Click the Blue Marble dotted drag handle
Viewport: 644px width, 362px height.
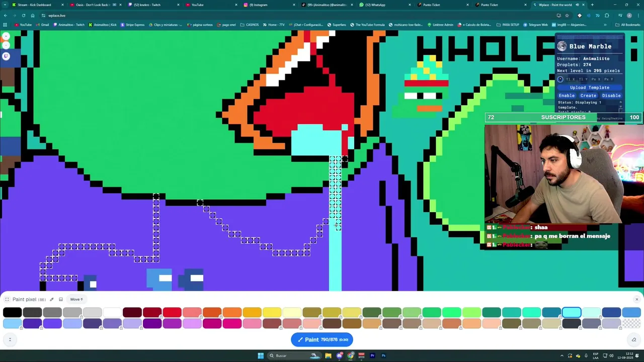(590, 37)
